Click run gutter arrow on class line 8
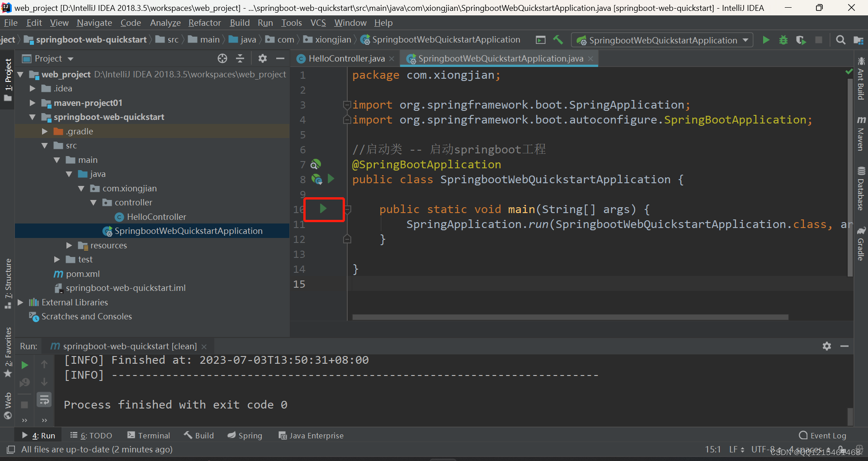The height and width of the screenshot is (461, 868). coord(331,179)
